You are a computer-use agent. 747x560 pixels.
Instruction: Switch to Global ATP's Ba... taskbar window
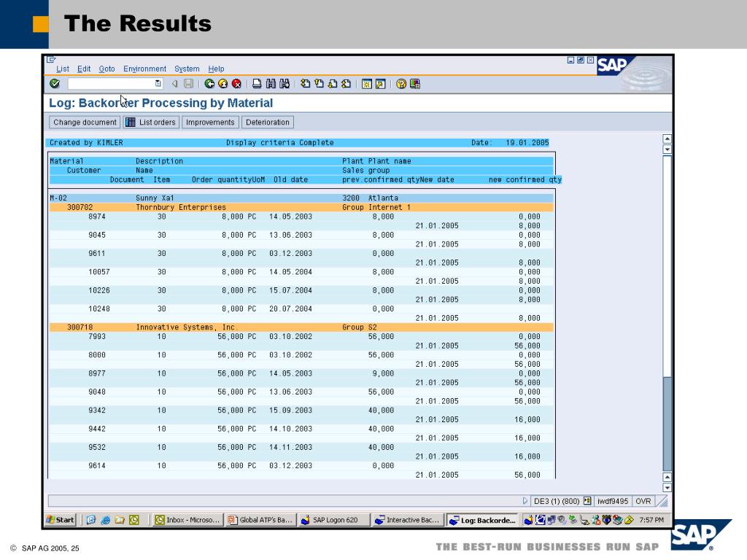[x=260, y=520]
